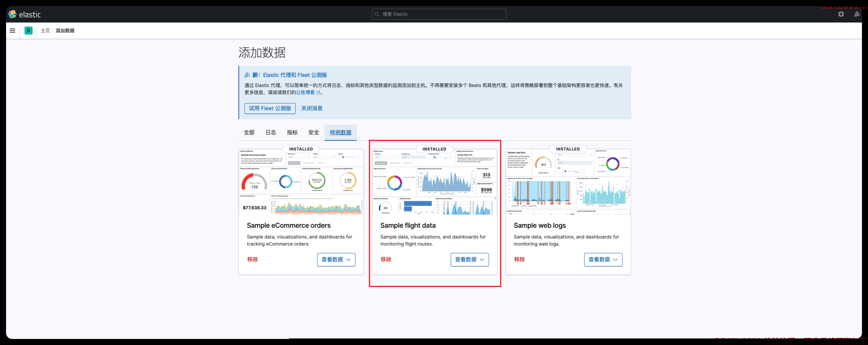The width and height of the screenshot is (868, 345).
Task: Switch to the 全部 tab
Action: point(249,133)
